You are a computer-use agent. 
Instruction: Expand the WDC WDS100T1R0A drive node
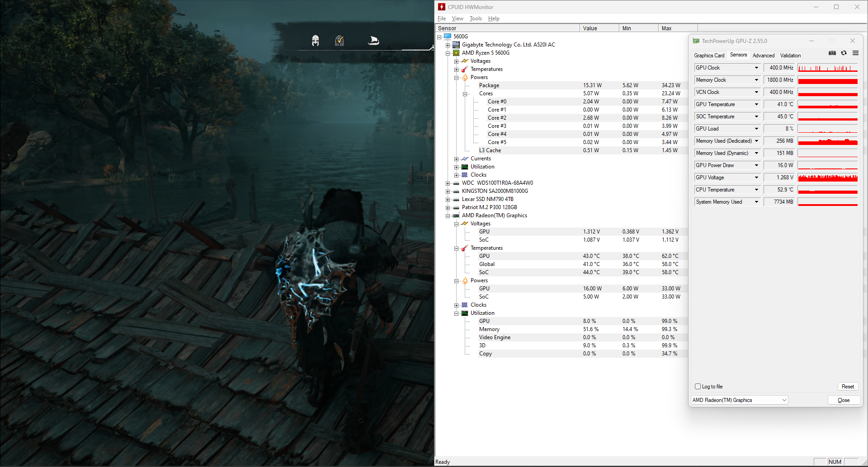point(448,183)
